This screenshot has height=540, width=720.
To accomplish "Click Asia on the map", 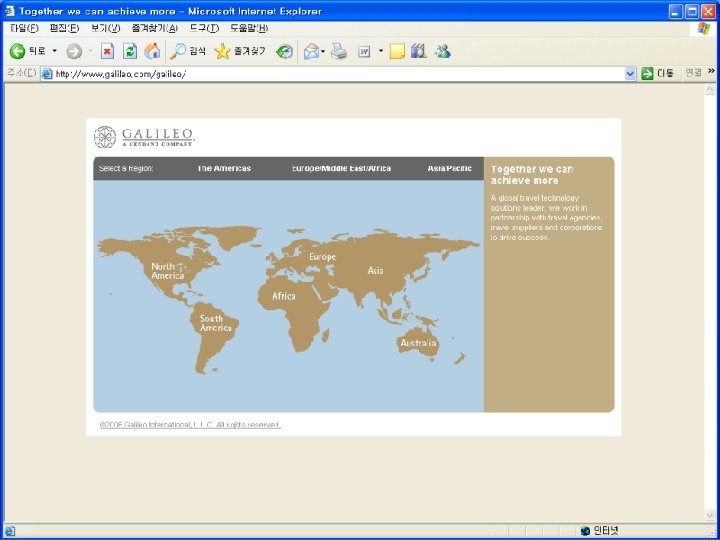I will point(375,270).
